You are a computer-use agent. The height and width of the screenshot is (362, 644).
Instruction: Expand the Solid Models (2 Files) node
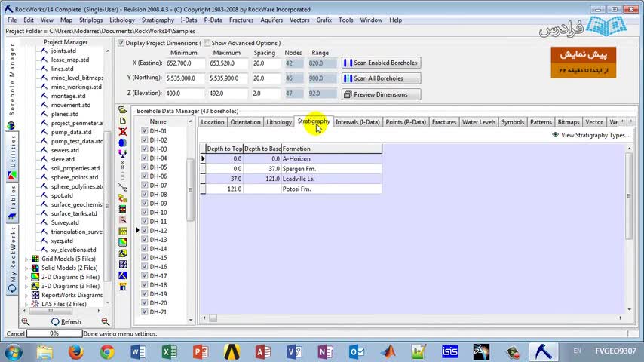point(26,268)
